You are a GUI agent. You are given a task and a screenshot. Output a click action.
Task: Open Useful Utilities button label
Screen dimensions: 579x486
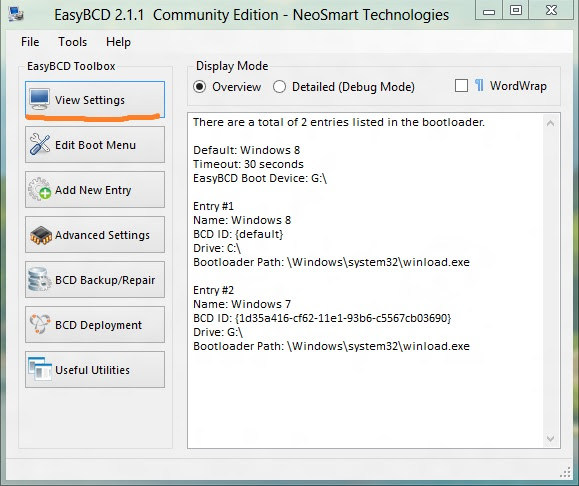point(92,370)
